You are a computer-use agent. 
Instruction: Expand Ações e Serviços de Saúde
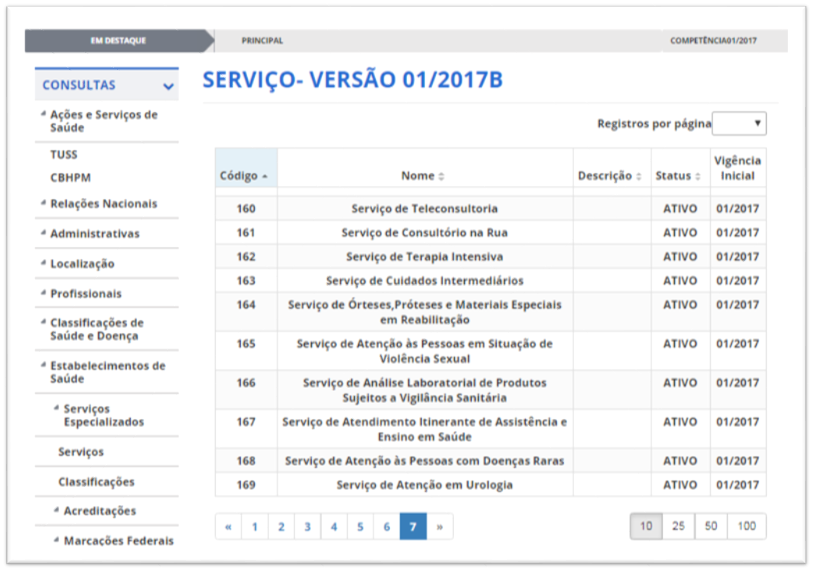[103, 121]
